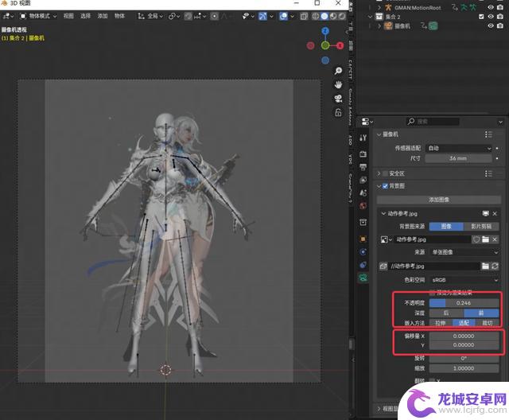Expand the GMAN MotionRoot outliner row
509x420 pixels.
(379, 7)
